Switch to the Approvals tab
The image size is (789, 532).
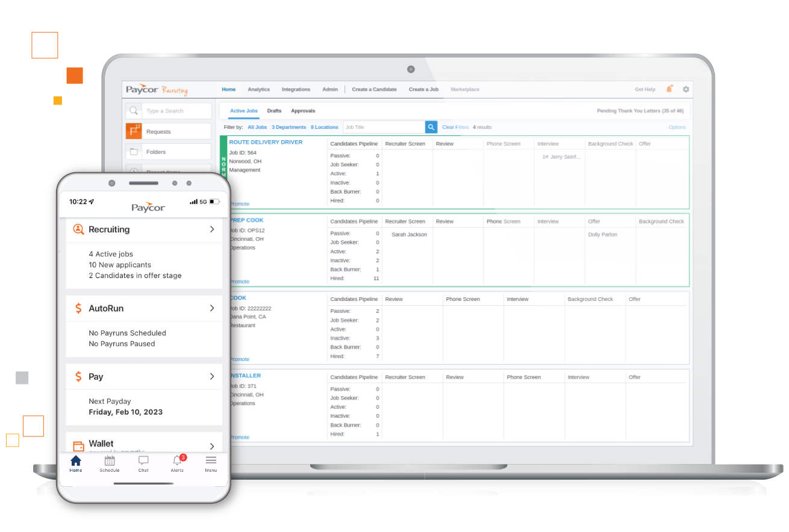coord(303,111)
